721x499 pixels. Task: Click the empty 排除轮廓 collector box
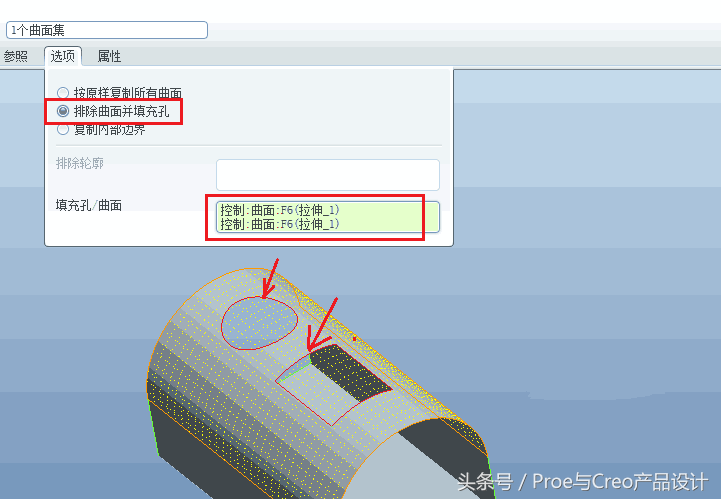[328, 175]
